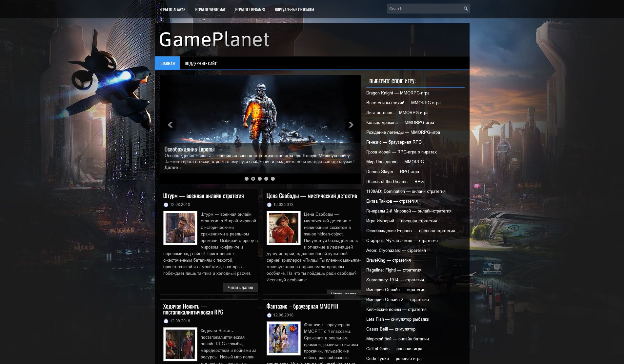The height and width of the screenshot is (364, 624).
Task: Click the search magnifier icon
Action: (x=465, y=9)
